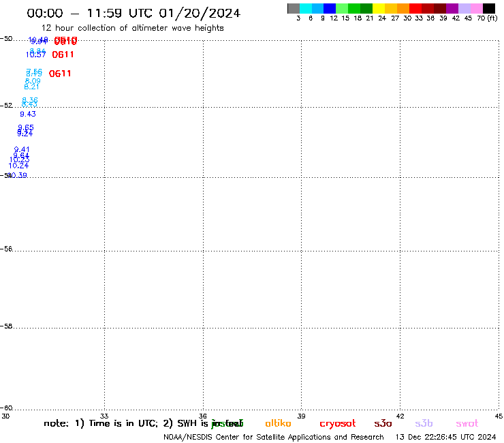Select the cyan swatch in the wave height legend
This screenshot has height=443, width=504.
(305, 8)
